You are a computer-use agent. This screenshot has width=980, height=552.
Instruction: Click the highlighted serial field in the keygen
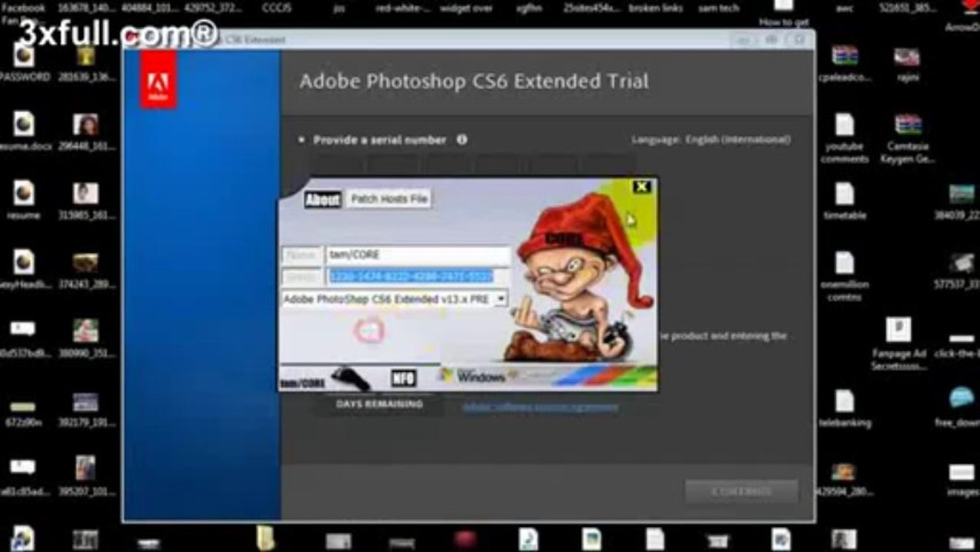[418, 278]
